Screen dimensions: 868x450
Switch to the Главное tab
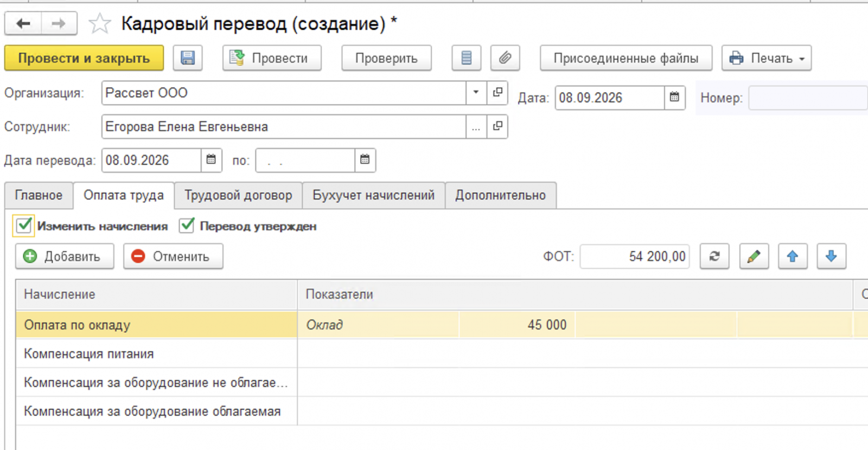[39, 195]
